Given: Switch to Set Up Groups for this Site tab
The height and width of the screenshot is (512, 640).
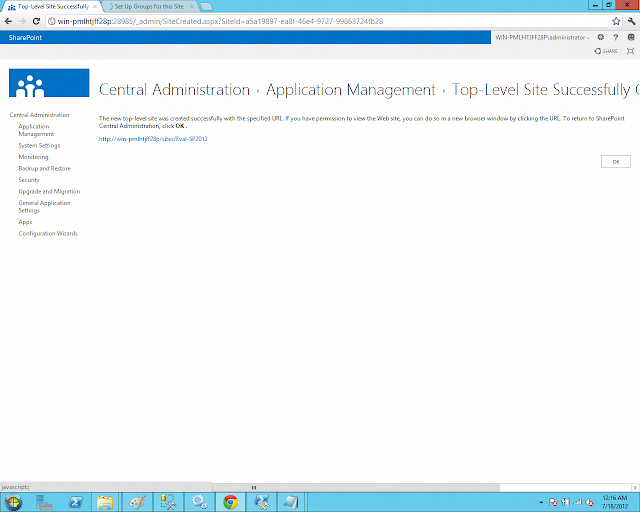Looking at the screenshot, I should click(x=149, y=7).
